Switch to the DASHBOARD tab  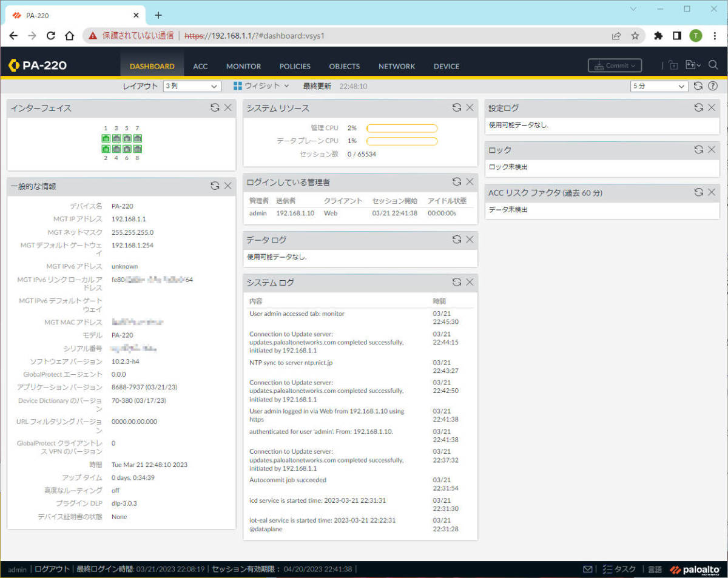tap(152, 66)
